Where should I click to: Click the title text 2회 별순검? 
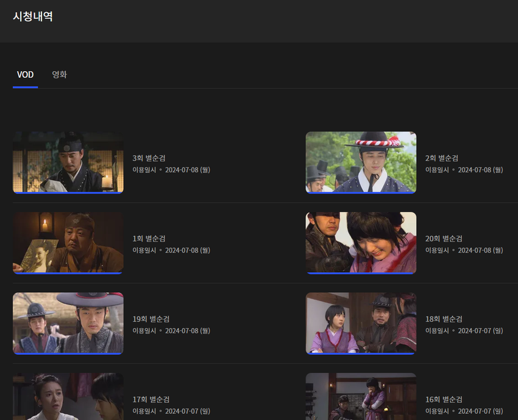click(x=441, y=158)
